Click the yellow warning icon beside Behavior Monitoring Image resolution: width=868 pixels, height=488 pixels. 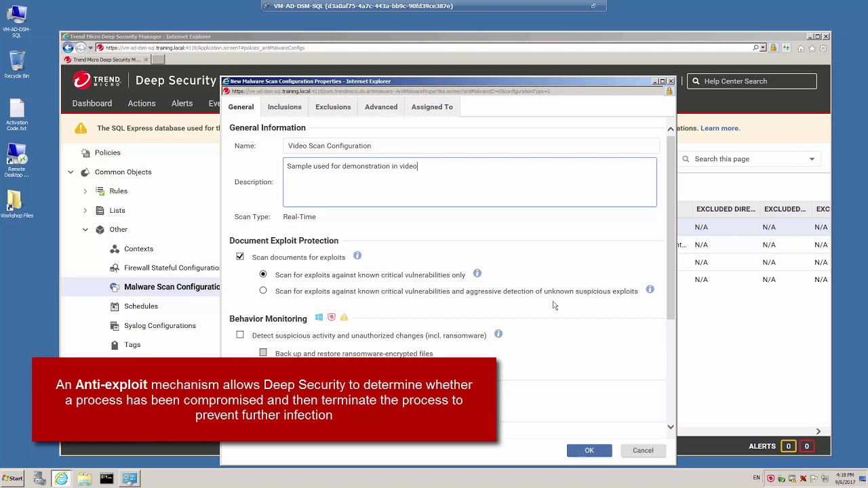coord(344,317)
